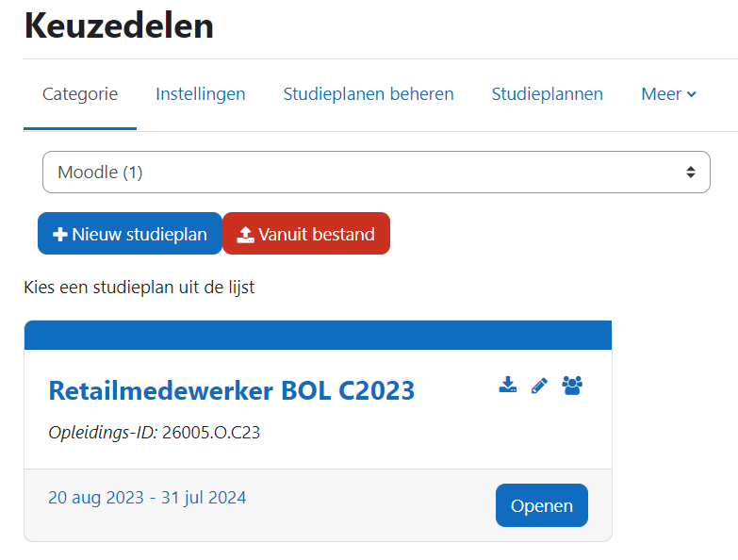The image size is (738, 560).
Task: Select the Studieplannen tab
Action: point(548,94)
